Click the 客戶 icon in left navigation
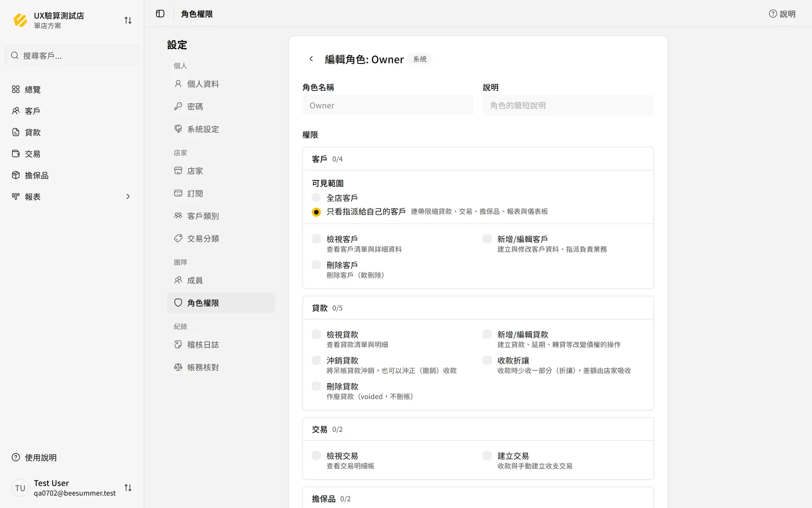The image size is (812, 508). tap(16, 111)
